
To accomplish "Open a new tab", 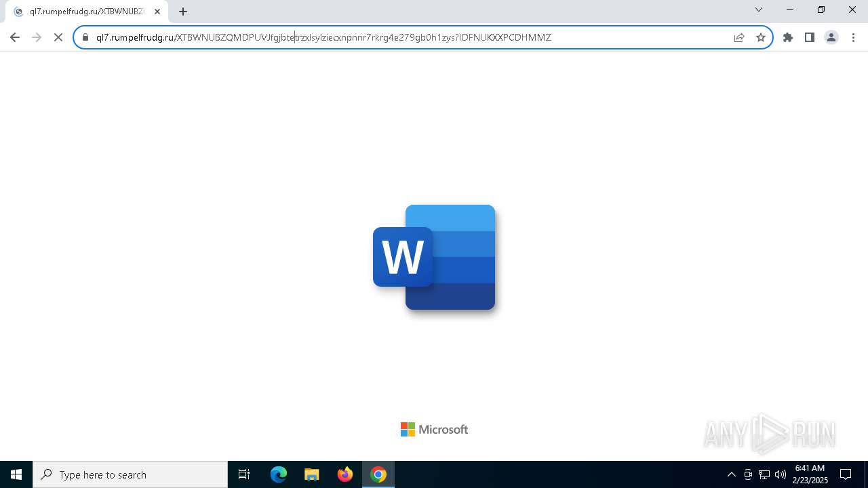I will 183,12.
